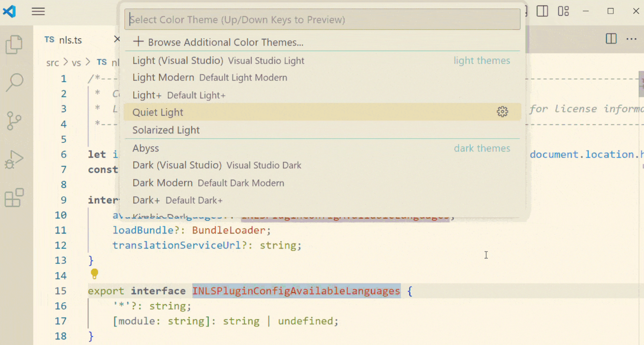Viewport: 644px width, 345px height.
Task: Click document.location text on line 6
Action: coord(582,154)
